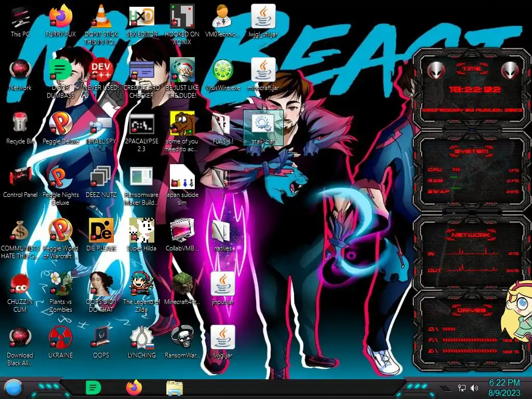Screen dimensions: 532x399
Task: Click the SYSTEM widget header
Action: tap(472, 151)
